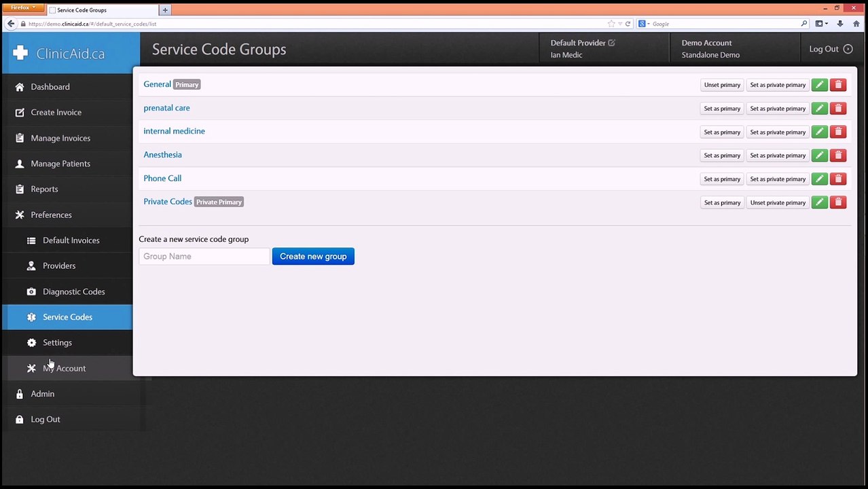Select Service Codes in the sidebar

click(67, 317)
